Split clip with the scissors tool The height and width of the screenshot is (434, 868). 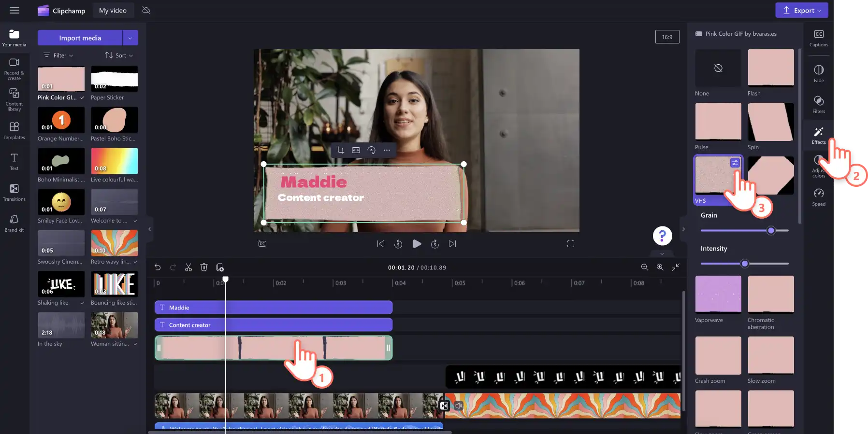pyautogui.click(x=188, y=267)
